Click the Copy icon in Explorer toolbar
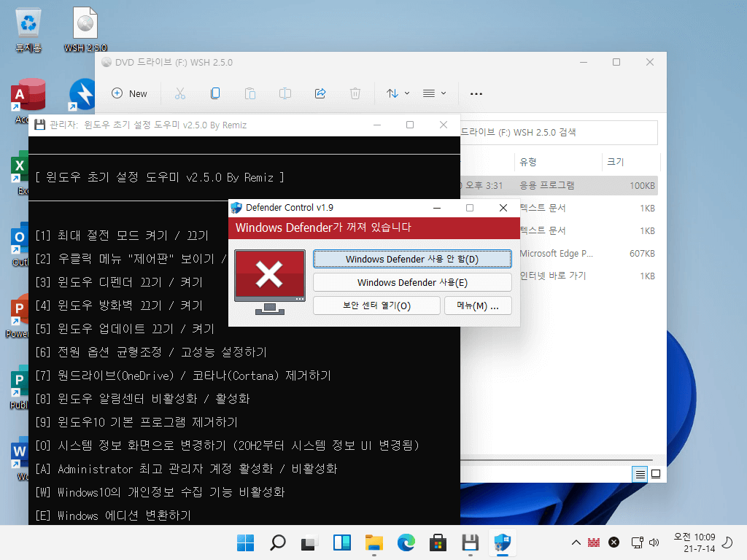Viewport: 747px width, 560px height. point(215,93)
